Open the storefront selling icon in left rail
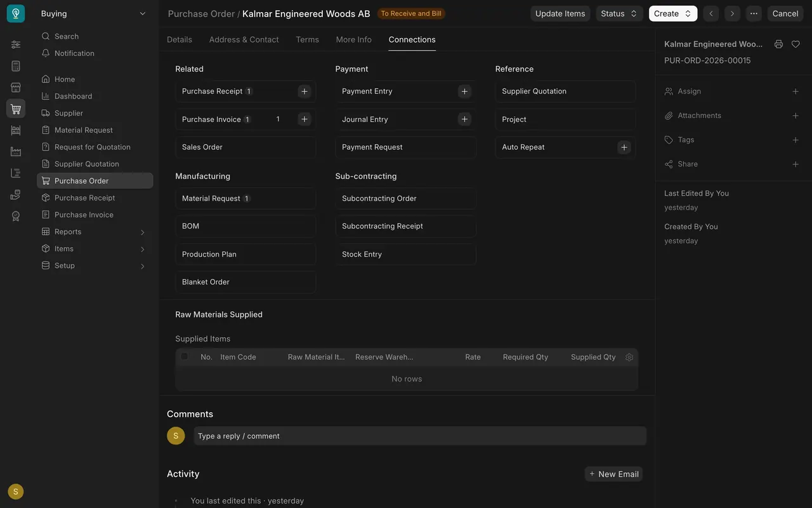 click(16, 88)
